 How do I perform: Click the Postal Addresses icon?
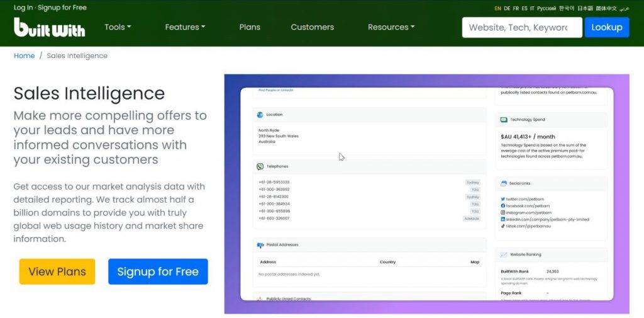pos(260,245)
